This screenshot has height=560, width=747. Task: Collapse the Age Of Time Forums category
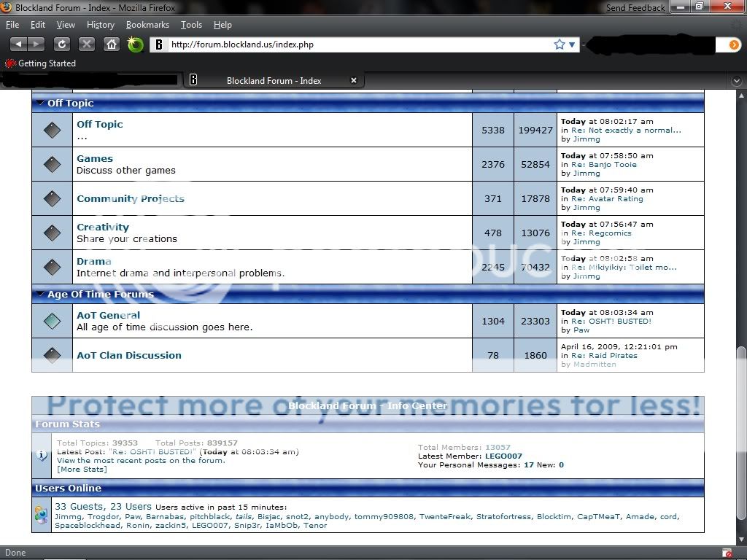(x=41, y=294)
